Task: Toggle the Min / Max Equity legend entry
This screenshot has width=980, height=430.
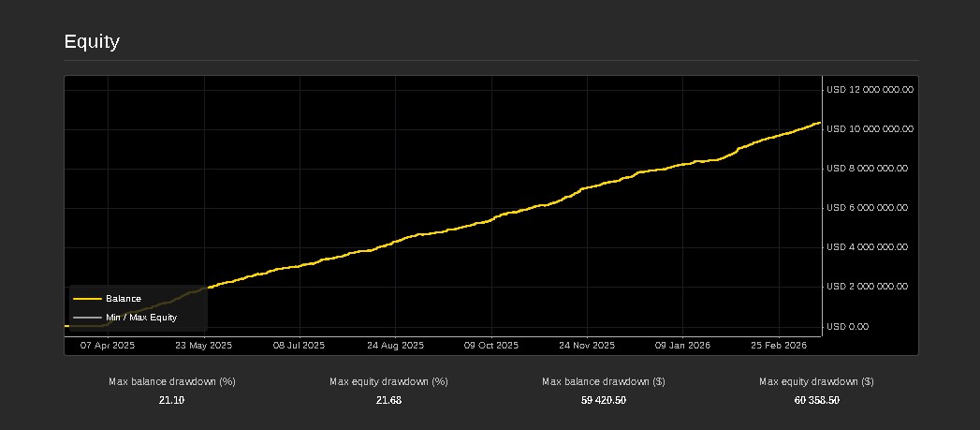Action: (140, 318)
